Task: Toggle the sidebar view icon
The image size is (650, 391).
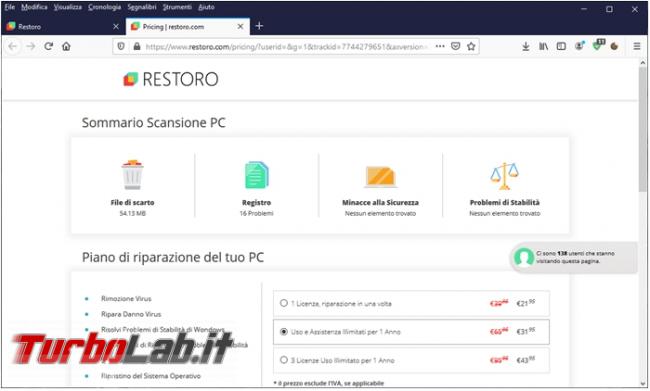Action: point(561,46)
